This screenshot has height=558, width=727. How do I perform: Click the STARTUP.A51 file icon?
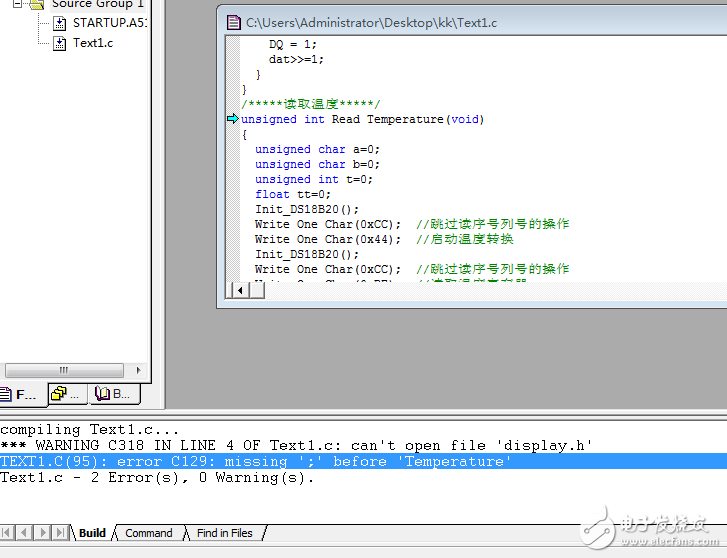pyautogui.click(x=59, y=23)
